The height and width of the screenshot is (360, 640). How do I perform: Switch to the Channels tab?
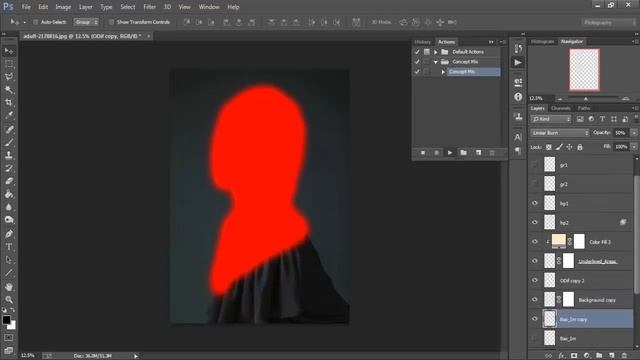(x=561, y=108)
